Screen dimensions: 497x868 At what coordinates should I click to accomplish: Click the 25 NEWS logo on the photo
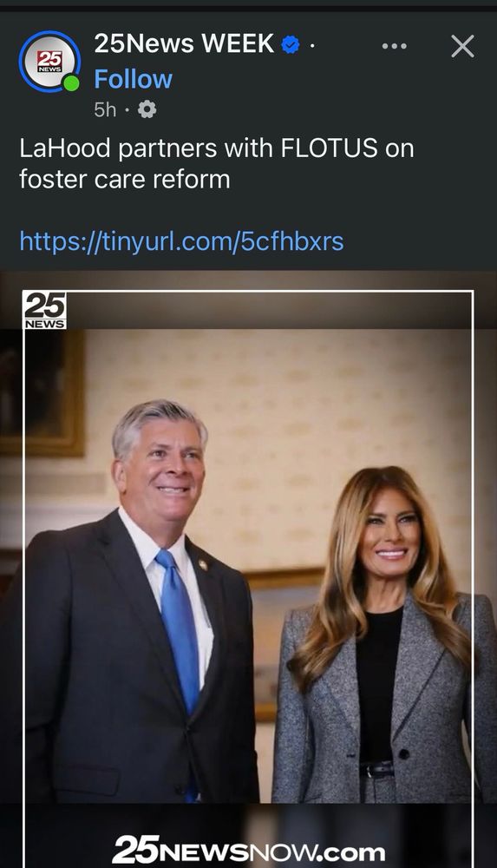pos(45,310)
